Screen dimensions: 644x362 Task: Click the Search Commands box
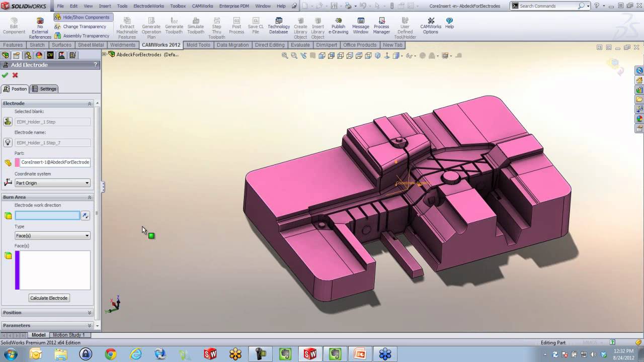[548, 6]
